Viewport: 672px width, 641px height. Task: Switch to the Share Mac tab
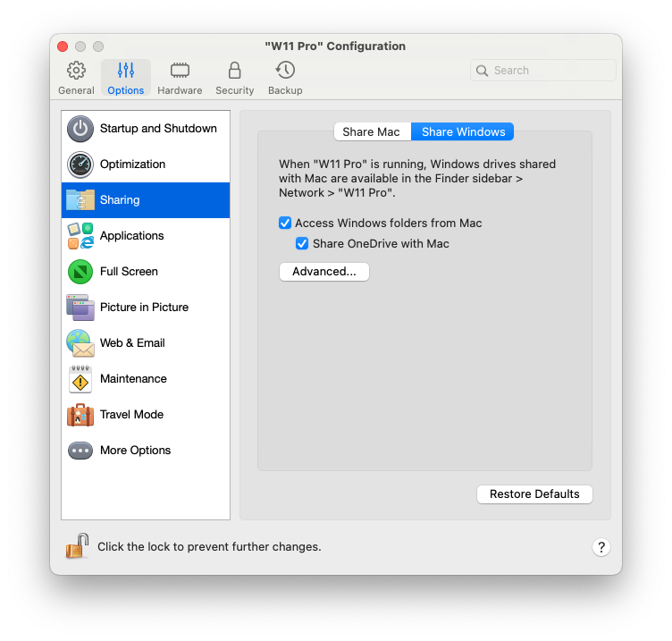click(x=371, y=132)
